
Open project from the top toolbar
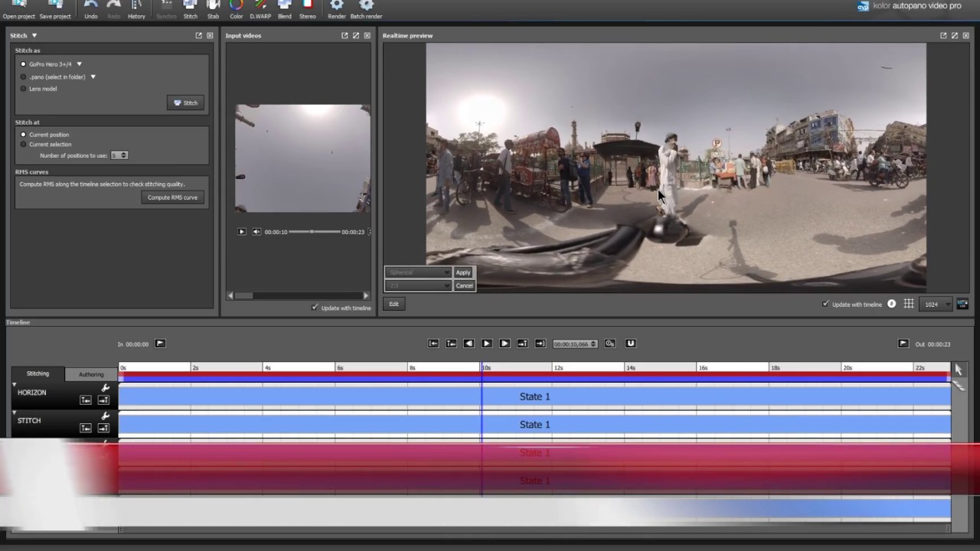[18, 9]
